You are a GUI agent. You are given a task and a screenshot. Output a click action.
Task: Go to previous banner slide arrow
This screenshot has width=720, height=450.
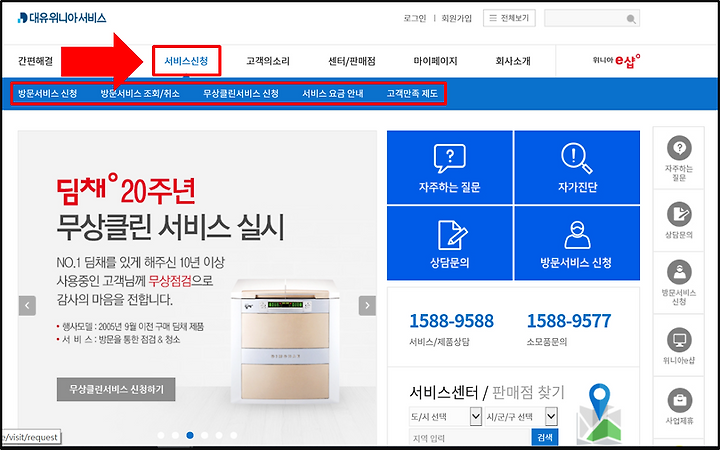click(x=27, y=305)
